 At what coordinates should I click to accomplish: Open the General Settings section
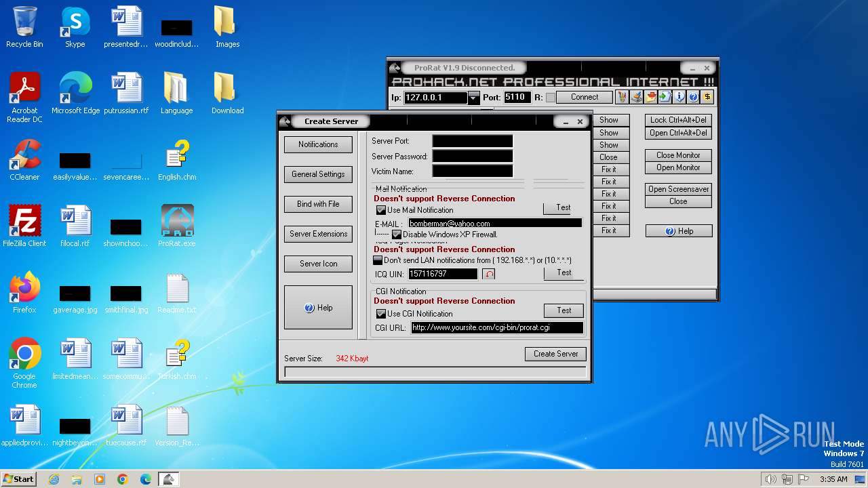click(x=318, y=174)
